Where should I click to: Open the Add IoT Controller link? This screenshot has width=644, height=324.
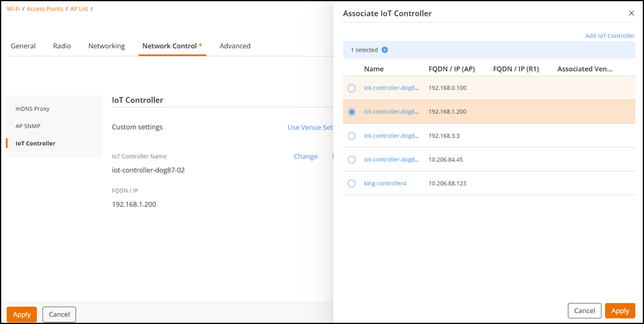tap(610, 36)
